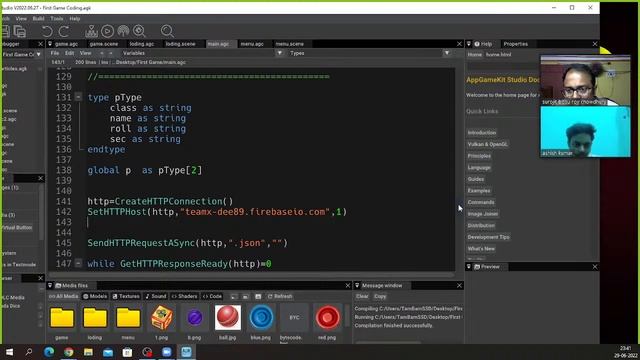Filter media by Models
The height and width of the screenshot is (360, 640).
[x=95, y=296]
